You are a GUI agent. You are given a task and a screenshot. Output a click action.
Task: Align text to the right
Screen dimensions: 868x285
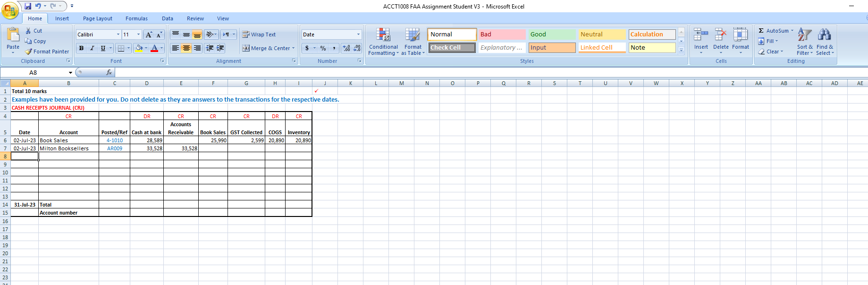(197, 48)
